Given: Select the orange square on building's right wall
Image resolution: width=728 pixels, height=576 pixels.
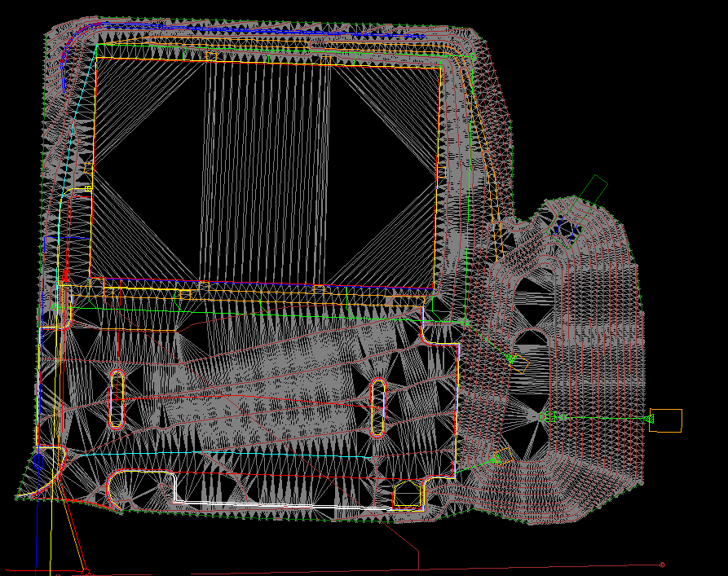Looking at the screenshot, I should point(441,172).
